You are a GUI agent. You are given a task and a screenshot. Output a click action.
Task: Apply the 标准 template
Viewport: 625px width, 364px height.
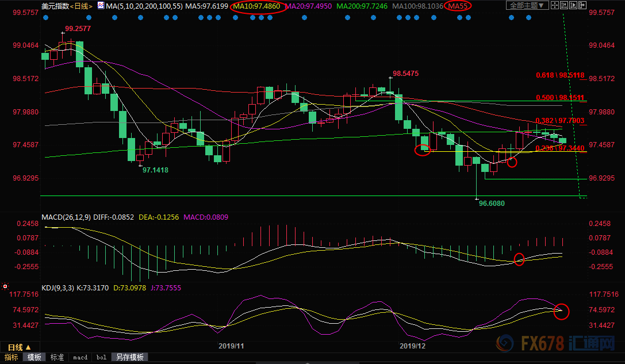[x=57, y=357]
